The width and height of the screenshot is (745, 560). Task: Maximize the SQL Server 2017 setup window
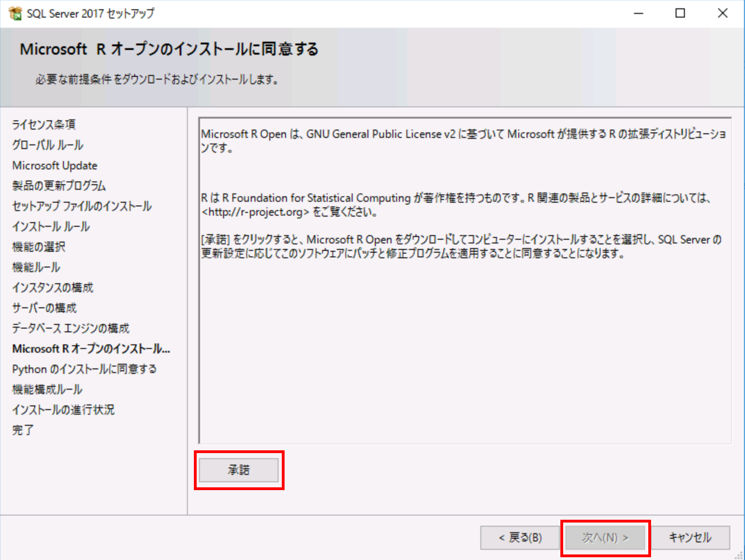(x=680, y=13)
